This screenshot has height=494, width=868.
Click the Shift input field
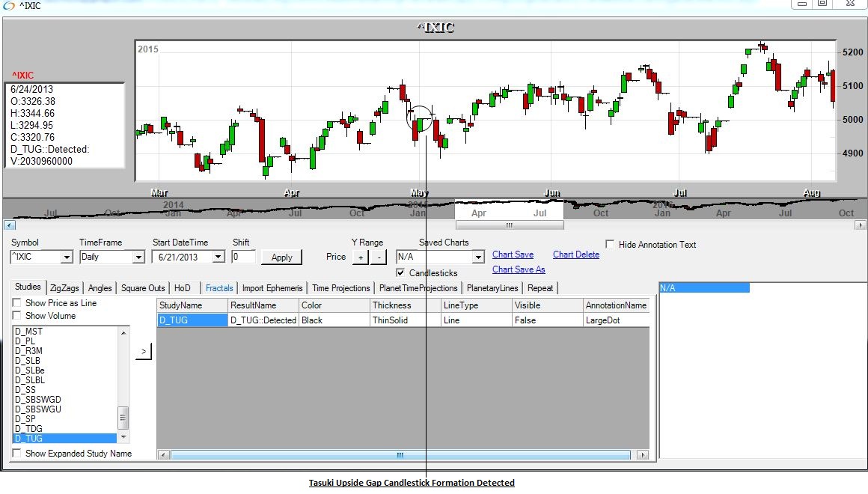pyautogui.click(x=243, y=257)
